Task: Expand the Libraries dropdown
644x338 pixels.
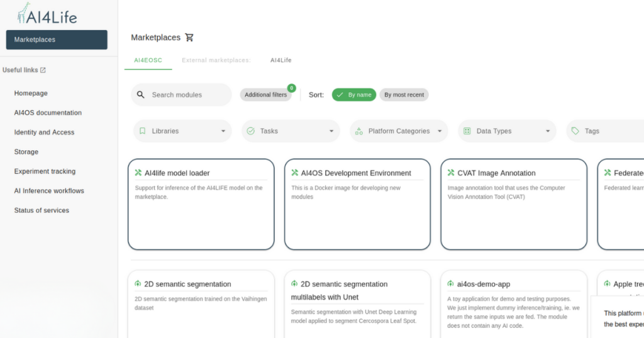Action: (x=223, y=131)
